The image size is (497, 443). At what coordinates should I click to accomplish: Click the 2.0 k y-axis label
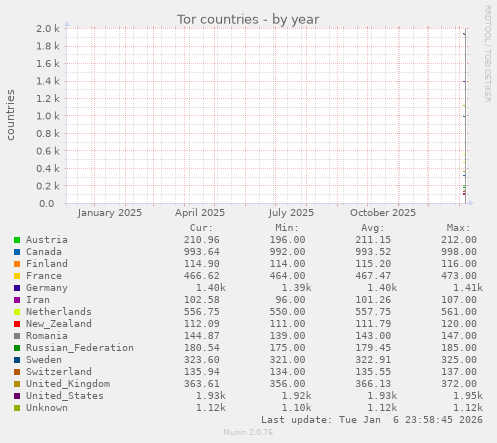[x=48, y=29]
